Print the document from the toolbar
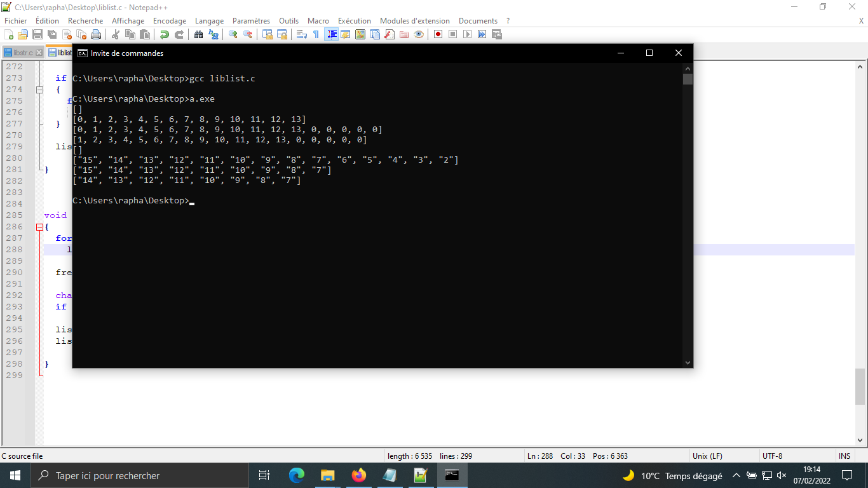 [96, 34]
